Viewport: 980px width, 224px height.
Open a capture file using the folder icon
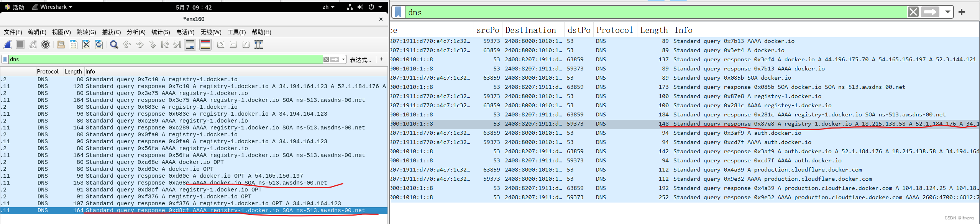(61, 45)
